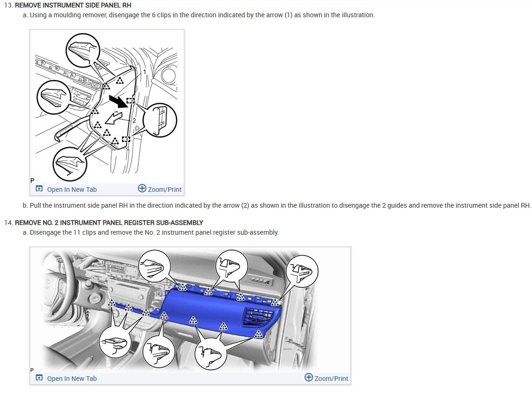Open the side panel RH illustration in new tab

[67, 190]
